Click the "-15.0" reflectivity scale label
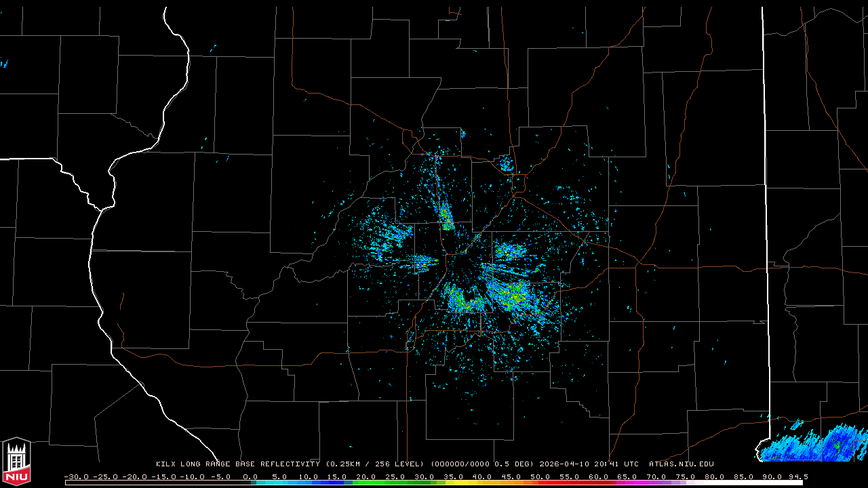The width and height of the screenshot is (868, 488). point(164,477)
